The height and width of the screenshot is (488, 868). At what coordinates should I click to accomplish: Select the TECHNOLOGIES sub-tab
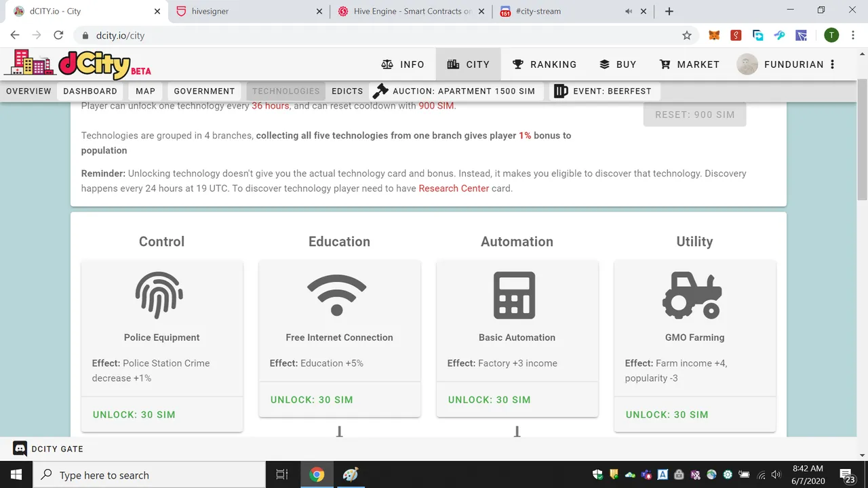point(285,91)
